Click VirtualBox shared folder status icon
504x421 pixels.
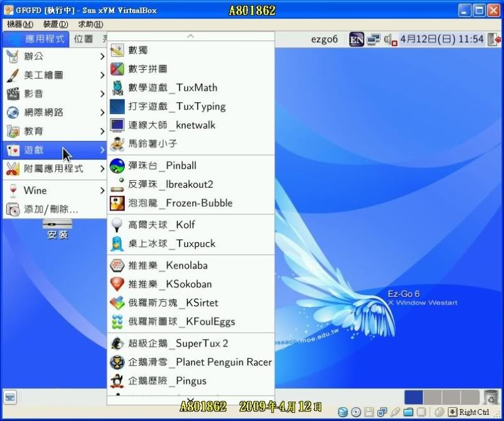408,412
